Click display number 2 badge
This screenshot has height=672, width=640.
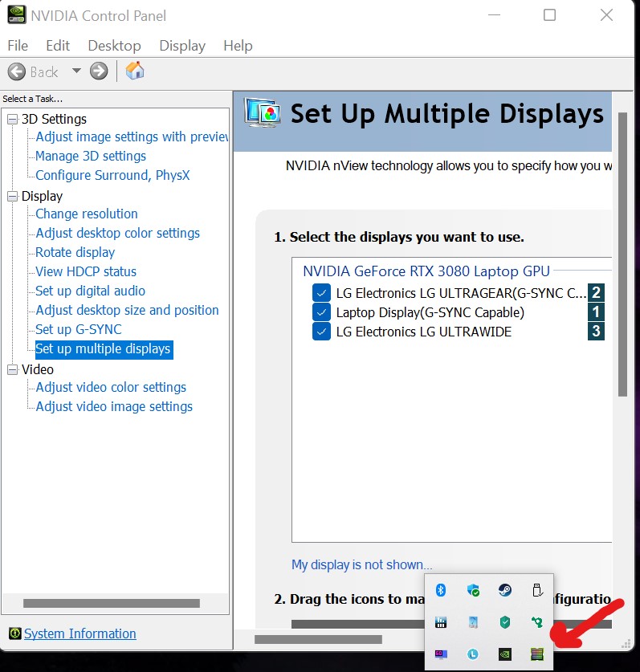[x=596, y=292]
